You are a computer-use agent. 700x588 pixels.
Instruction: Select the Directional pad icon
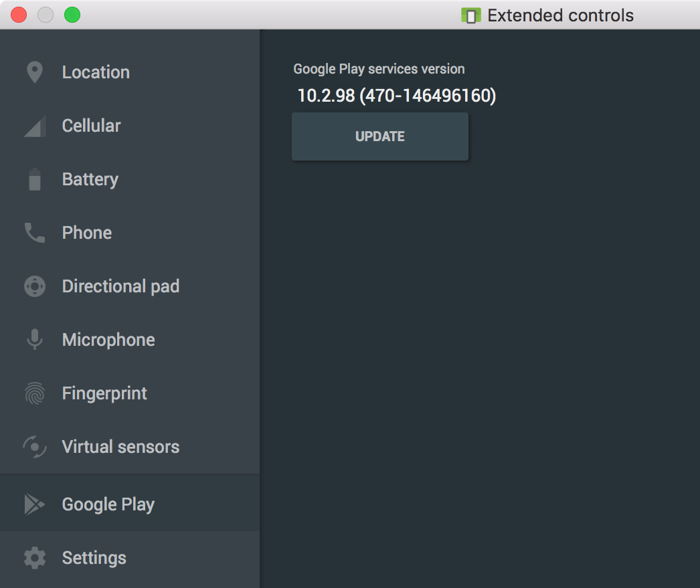[35, 286]
